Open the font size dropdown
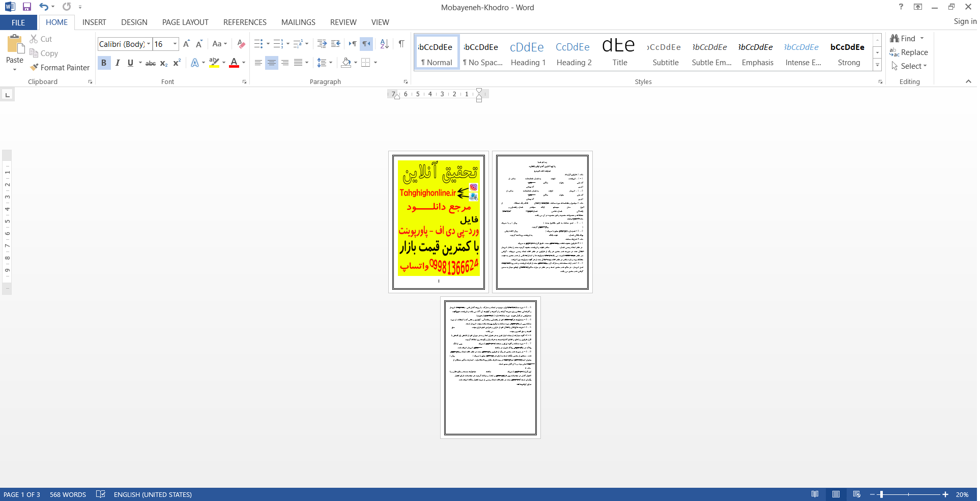Image resolution: width=980 pixels, height=501 pixels. pos(175,44)
